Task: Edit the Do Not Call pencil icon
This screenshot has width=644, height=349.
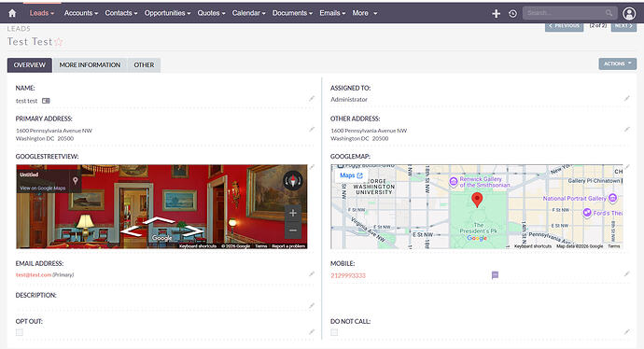Action: tap(627, 332)
